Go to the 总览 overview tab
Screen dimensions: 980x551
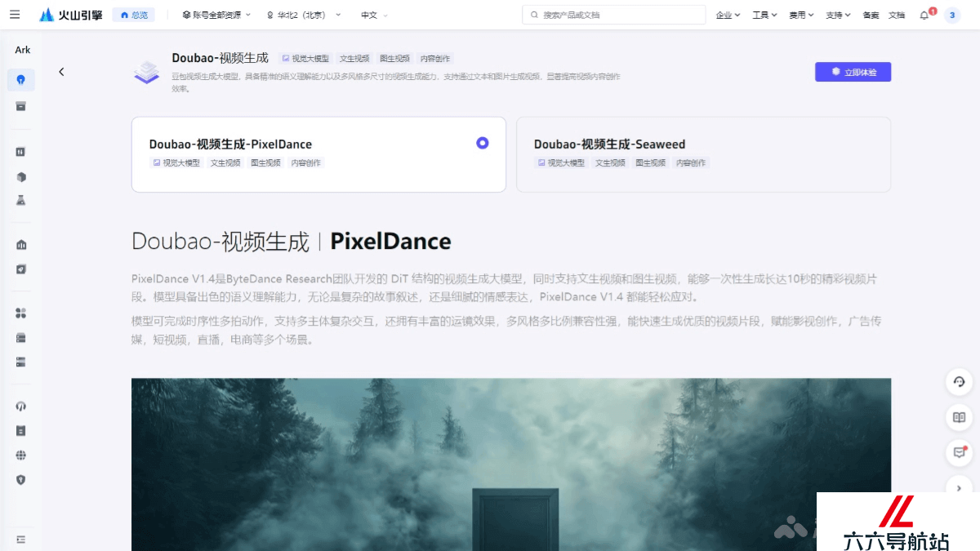pyautogui.click(x=135, y=15)
